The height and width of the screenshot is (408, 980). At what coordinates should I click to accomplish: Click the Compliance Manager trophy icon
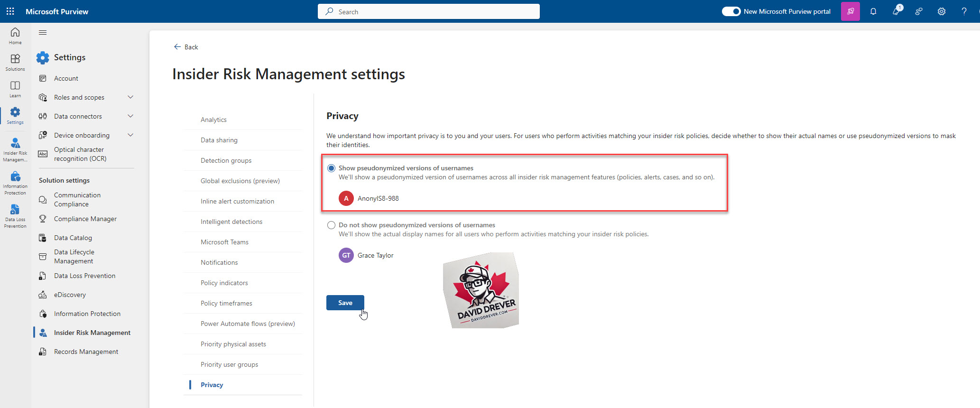[43, 219]
